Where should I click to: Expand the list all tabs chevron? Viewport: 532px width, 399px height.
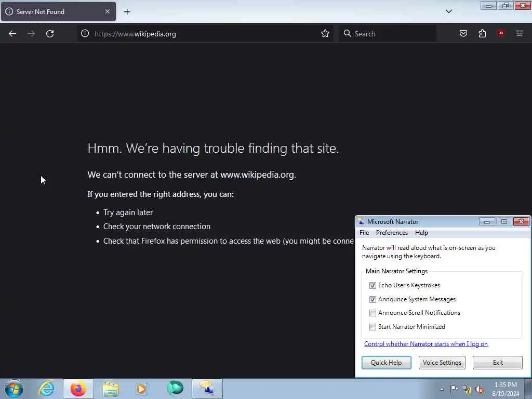click(448, 11)
